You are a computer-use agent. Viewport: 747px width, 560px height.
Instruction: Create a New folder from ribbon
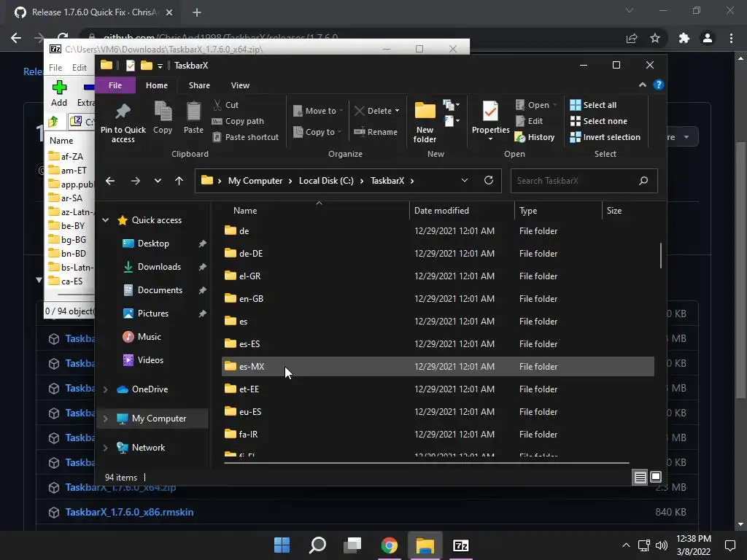425,122
